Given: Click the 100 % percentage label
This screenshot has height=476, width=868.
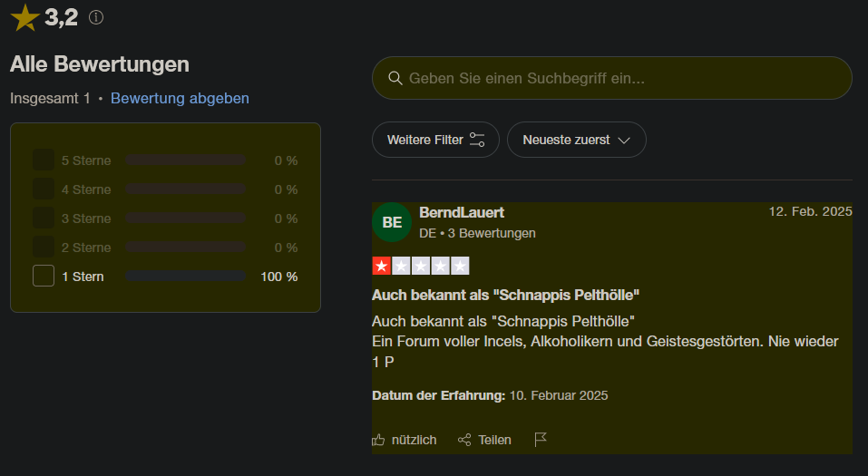Looking at the screenshot, I should click(x=279, y=277).
